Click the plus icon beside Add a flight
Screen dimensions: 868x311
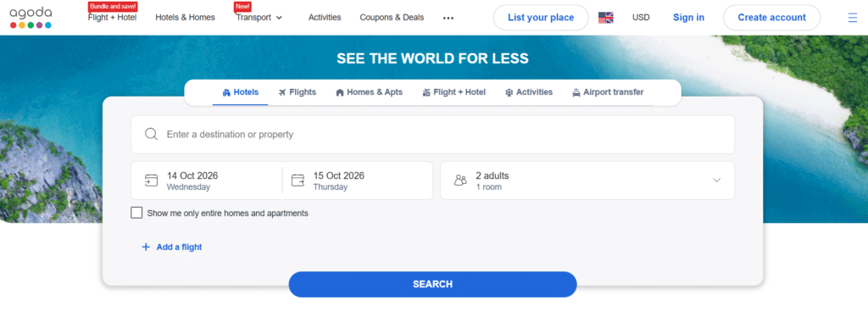click(146, 247)
